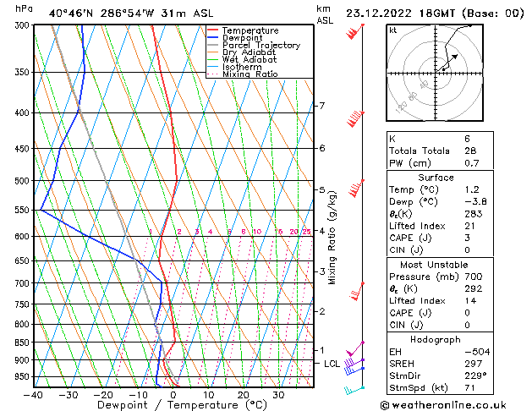532x411 pixels.
Task: Click the wind barb at 400 hPa level
Action: click(x=355, y=118)
